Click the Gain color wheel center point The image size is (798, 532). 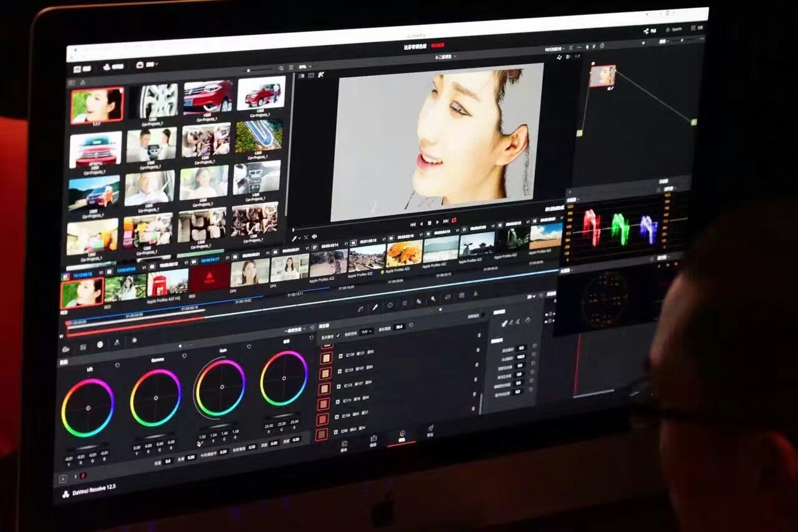(x=220, y=387)
